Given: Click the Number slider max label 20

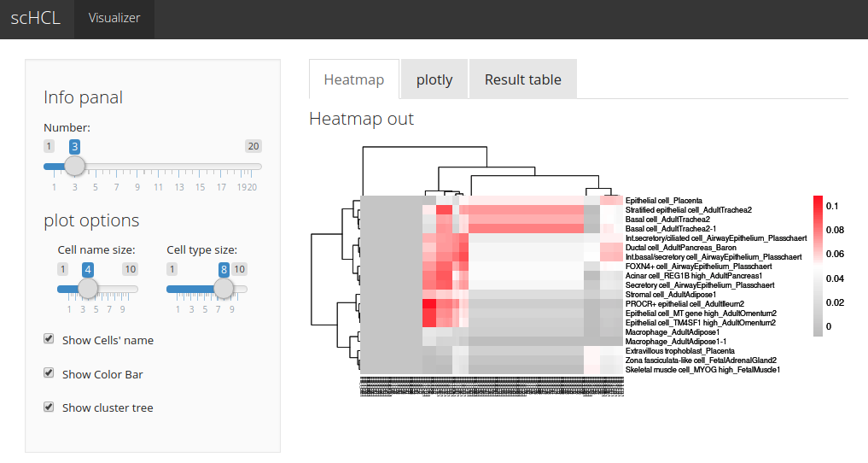Looking at the screenshot, I should point(253,146).
